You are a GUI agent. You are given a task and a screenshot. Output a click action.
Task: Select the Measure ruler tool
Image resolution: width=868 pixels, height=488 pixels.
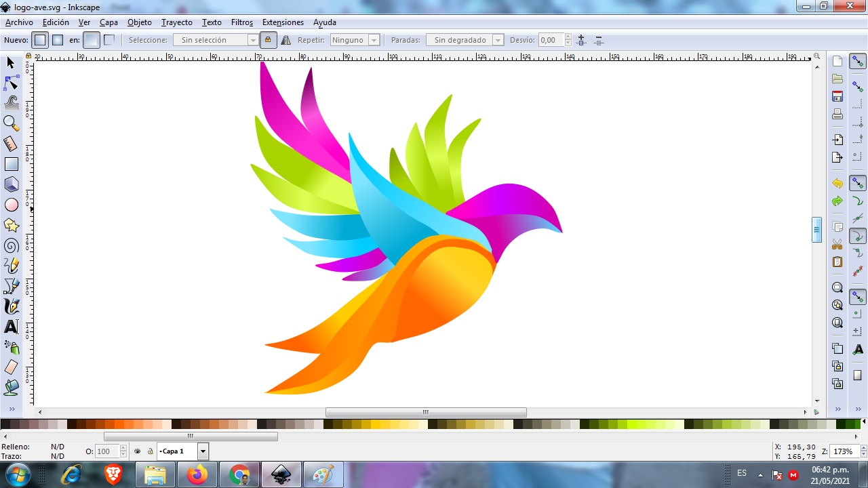(12, 144)
